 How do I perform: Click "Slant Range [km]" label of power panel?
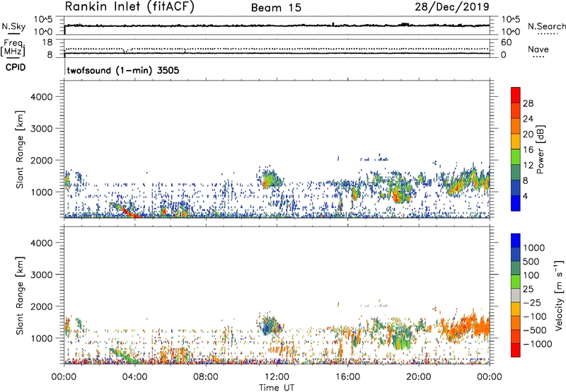click(20, 149)
